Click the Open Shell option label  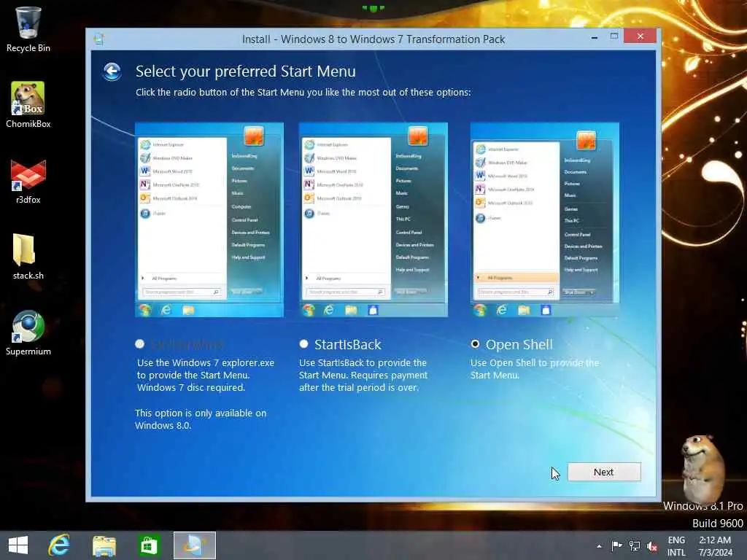519,344
